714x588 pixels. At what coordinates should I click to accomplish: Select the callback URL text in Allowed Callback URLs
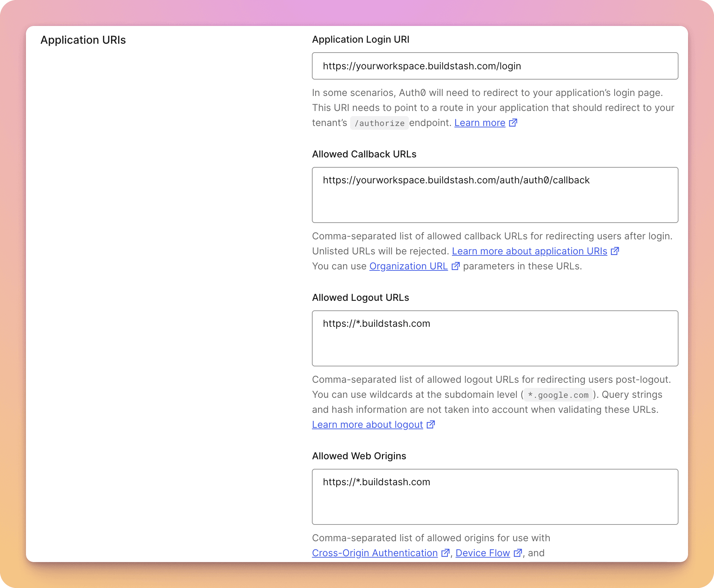(456, 180)
